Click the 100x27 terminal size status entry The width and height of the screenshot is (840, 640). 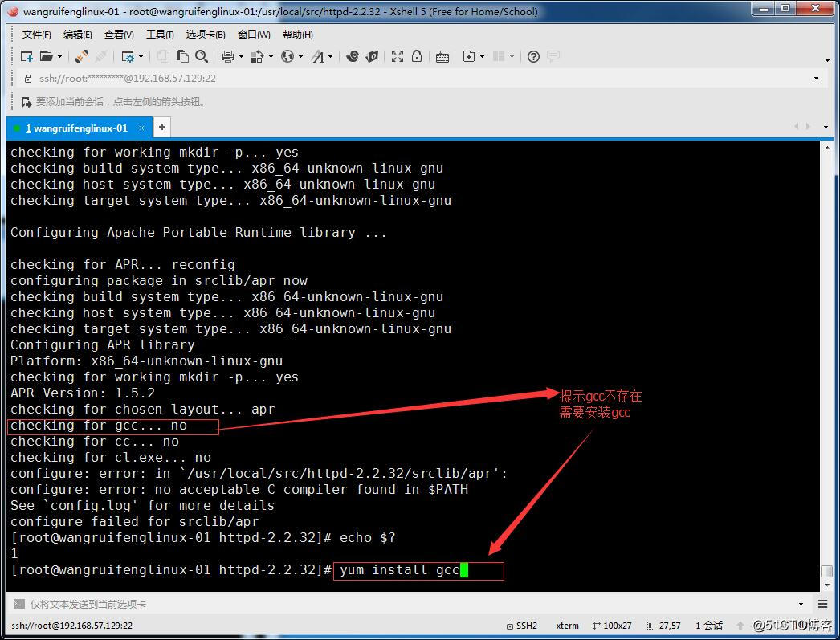point(612,626)
